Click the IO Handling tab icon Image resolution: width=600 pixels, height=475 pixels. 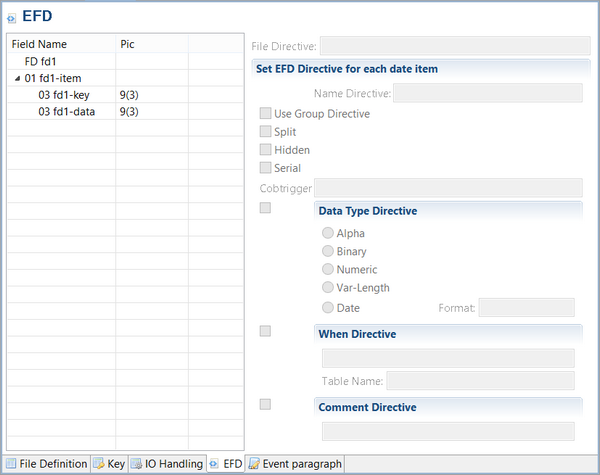[x=137, y=464]
